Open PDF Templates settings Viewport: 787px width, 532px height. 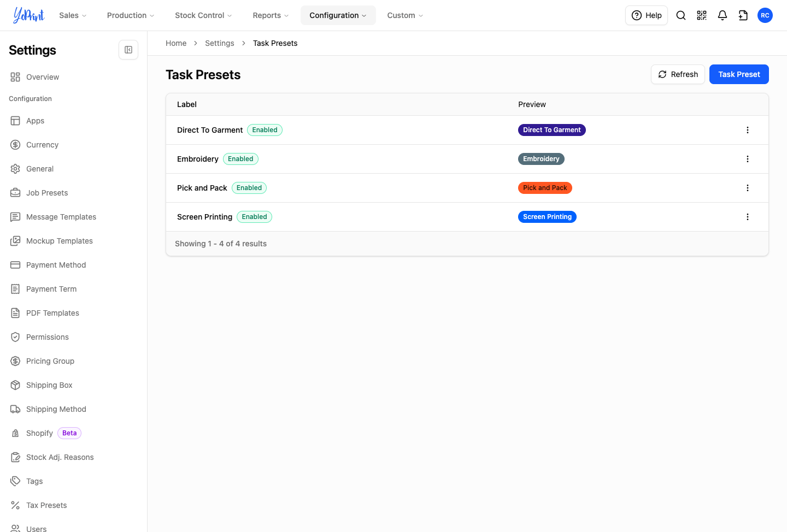tap(73, 313)
